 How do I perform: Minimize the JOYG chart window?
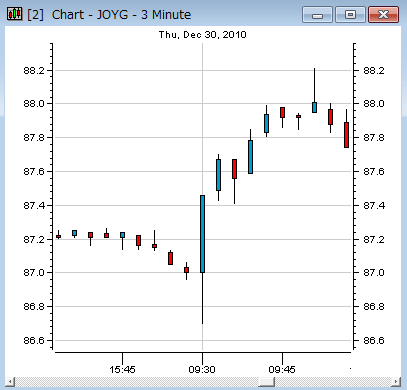[x=317, y=15]
